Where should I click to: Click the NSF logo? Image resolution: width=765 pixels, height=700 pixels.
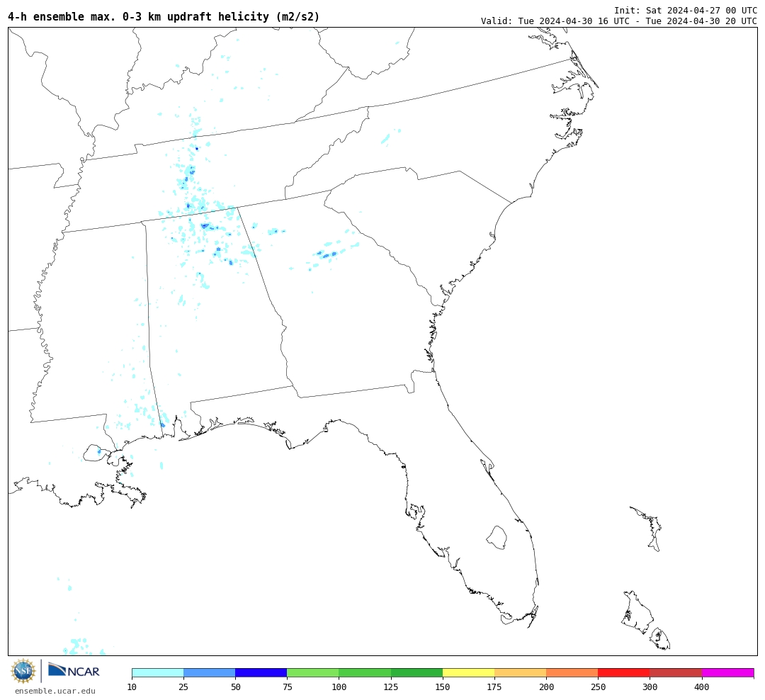[23, 671]
